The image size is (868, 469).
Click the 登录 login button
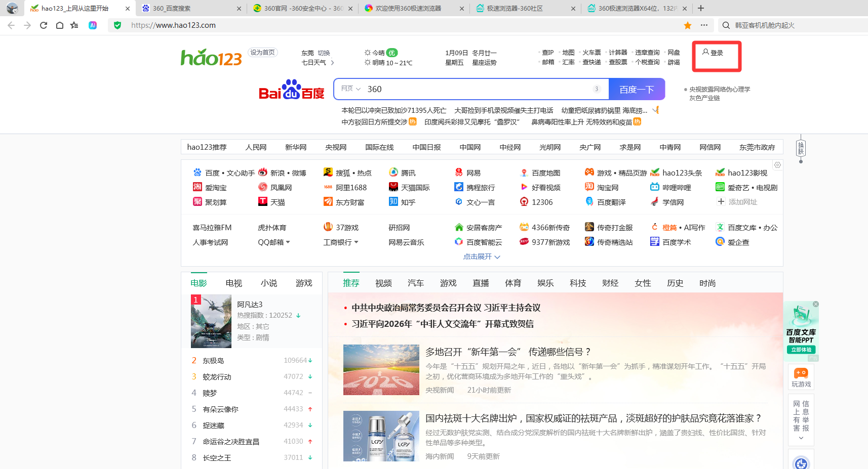click(x=716, y=53)
